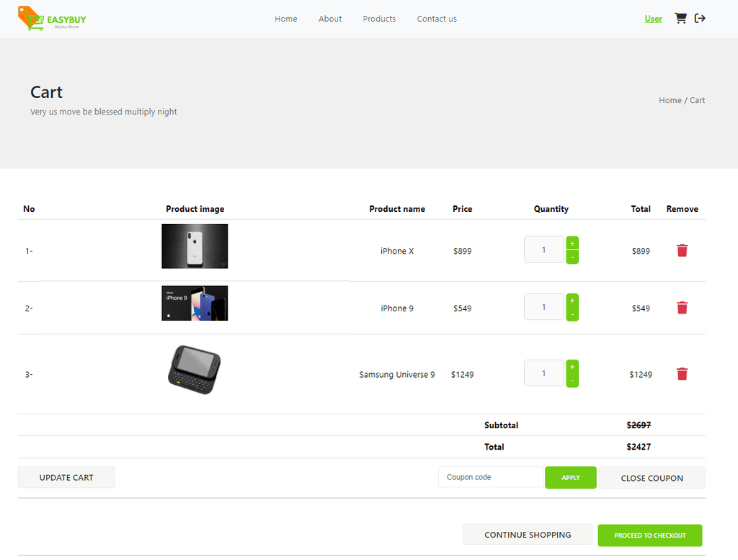
Task: Increase iPhone X quantity with plus
Action: 572,244
